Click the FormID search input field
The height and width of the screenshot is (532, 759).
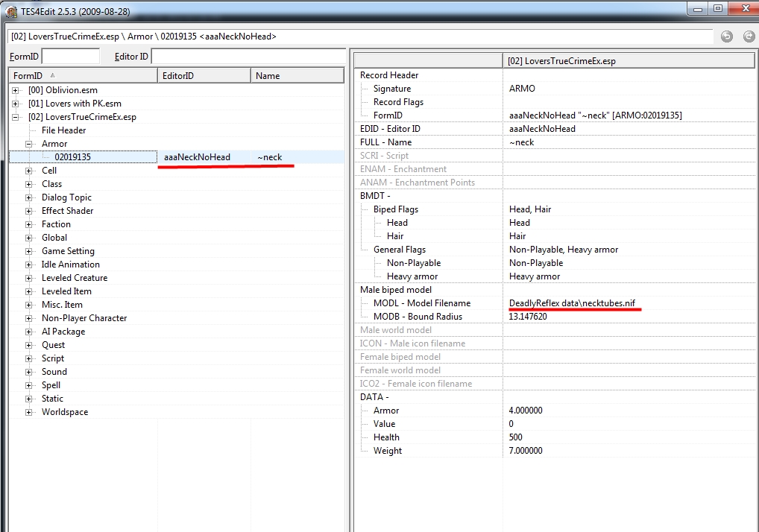(71, 57)
